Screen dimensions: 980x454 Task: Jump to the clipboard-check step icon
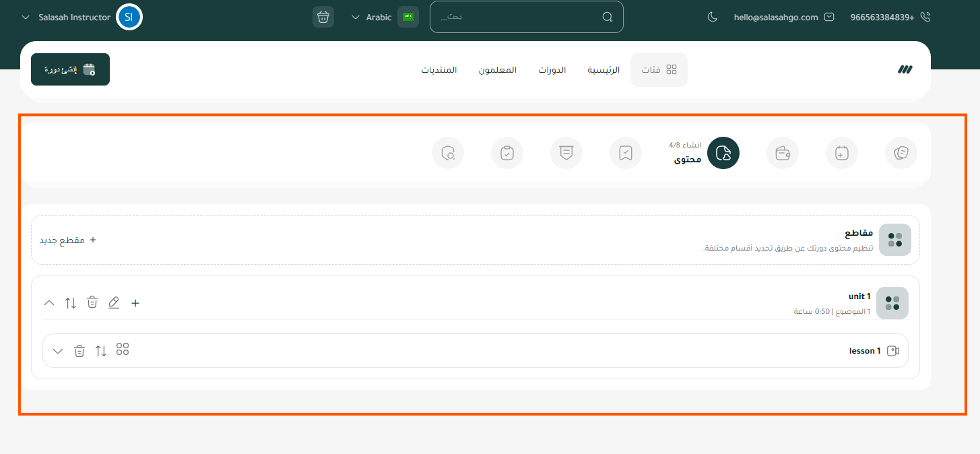507,153
